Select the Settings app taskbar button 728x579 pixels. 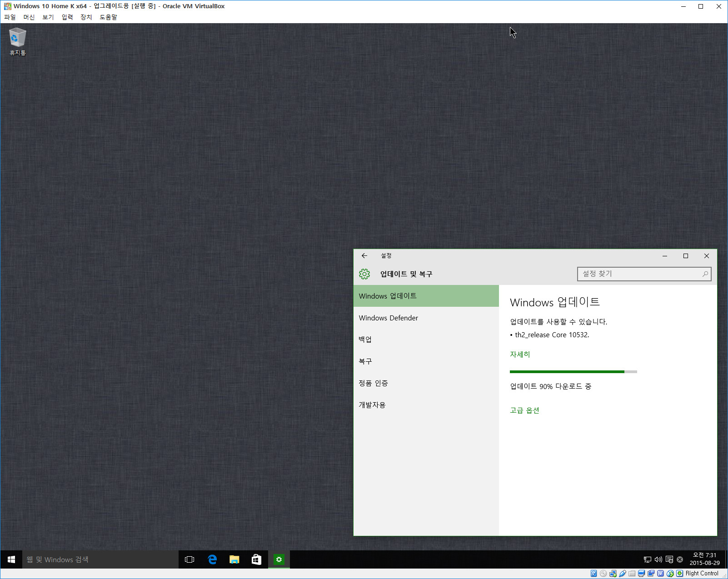(279, 559)
